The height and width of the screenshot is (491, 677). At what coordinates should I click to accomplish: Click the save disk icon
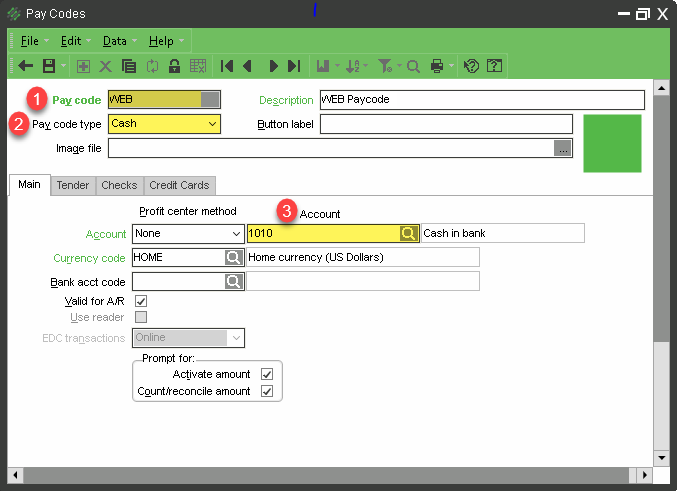pyautogui.click(x=49, y=66)
